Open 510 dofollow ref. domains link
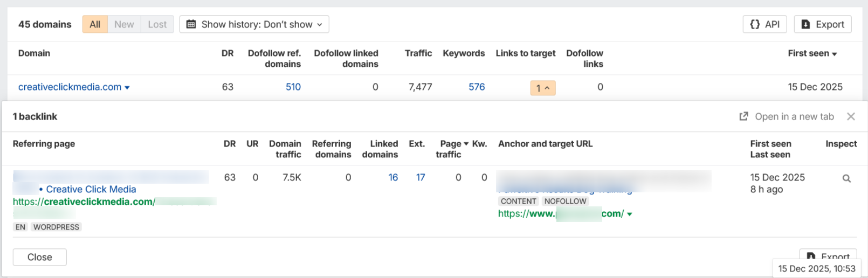 (293, 87)
